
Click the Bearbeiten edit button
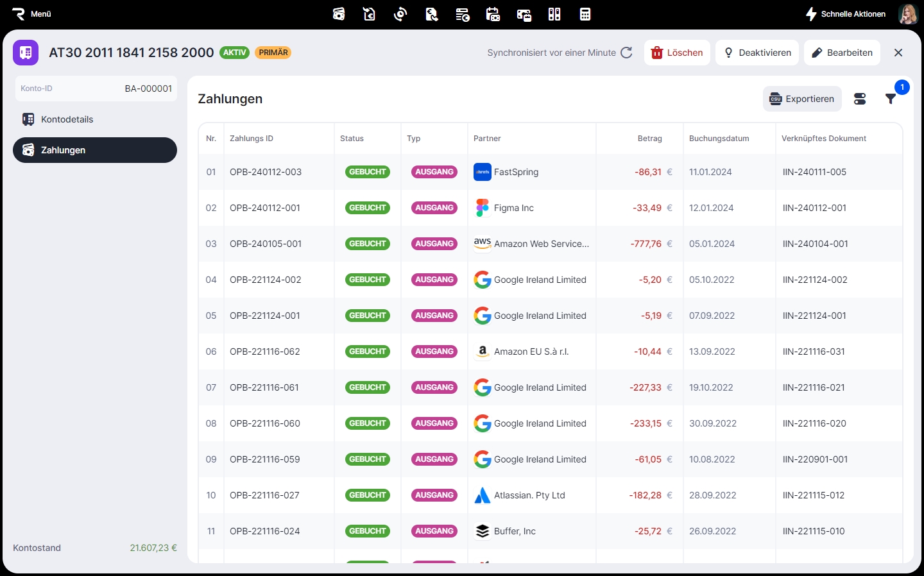842,53
